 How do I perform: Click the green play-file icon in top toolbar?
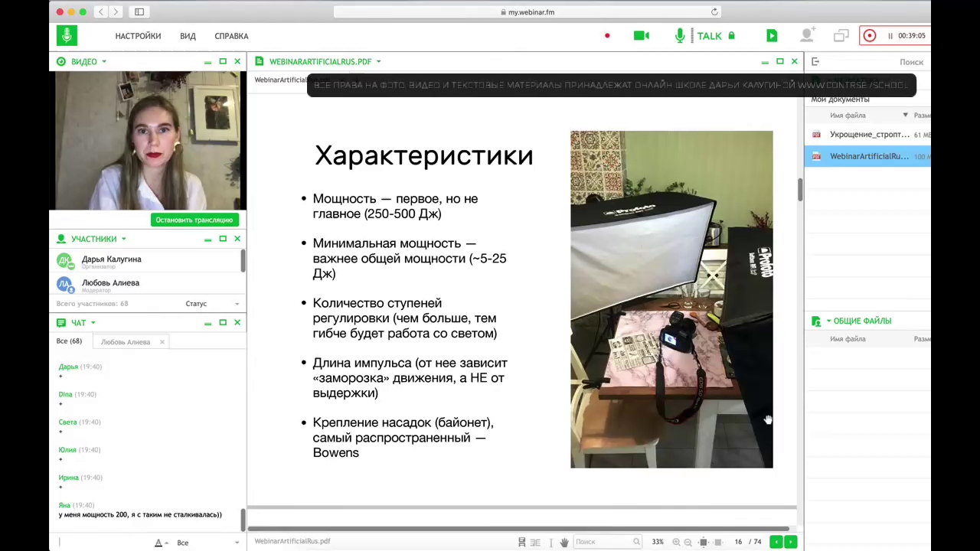point(772,36)
